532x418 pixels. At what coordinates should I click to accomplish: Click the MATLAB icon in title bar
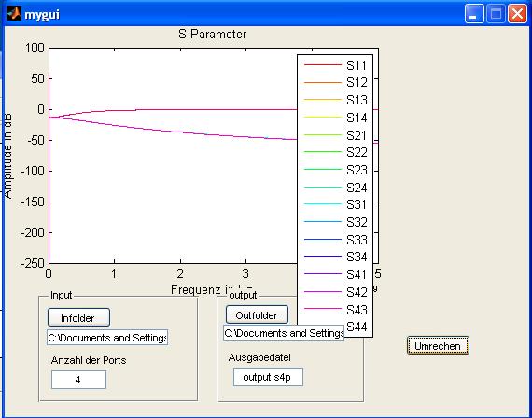coord(14,14)
